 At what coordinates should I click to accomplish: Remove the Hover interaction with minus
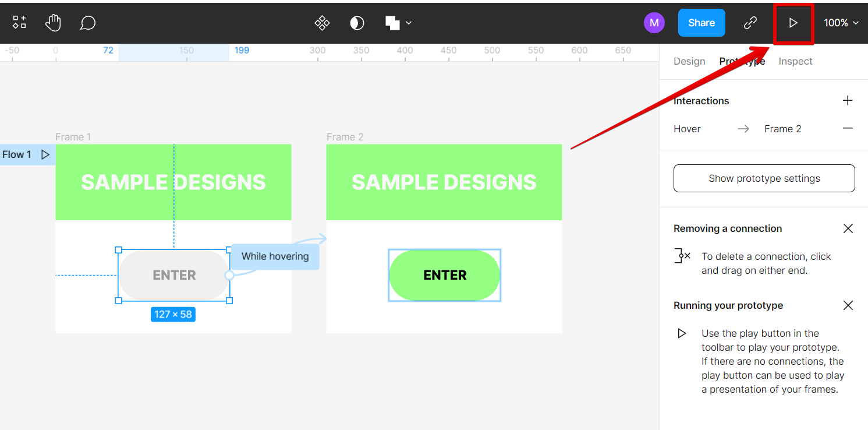[848, 129]
